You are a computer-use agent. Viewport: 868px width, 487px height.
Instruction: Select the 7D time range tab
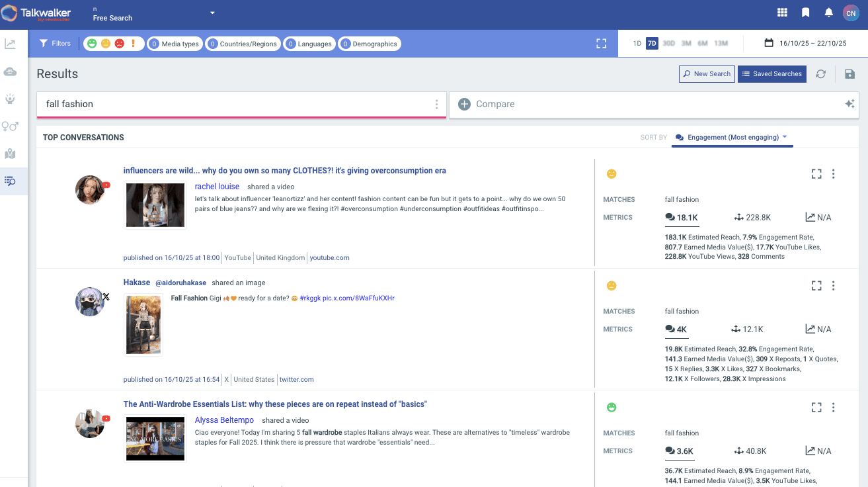point(652,44)
